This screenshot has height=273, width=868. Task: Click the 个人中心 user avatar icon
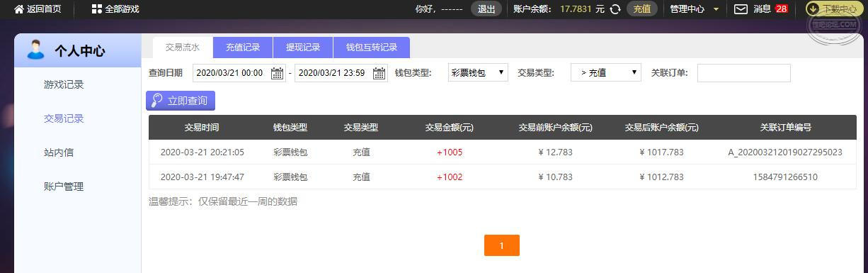(x=35, y=50)
